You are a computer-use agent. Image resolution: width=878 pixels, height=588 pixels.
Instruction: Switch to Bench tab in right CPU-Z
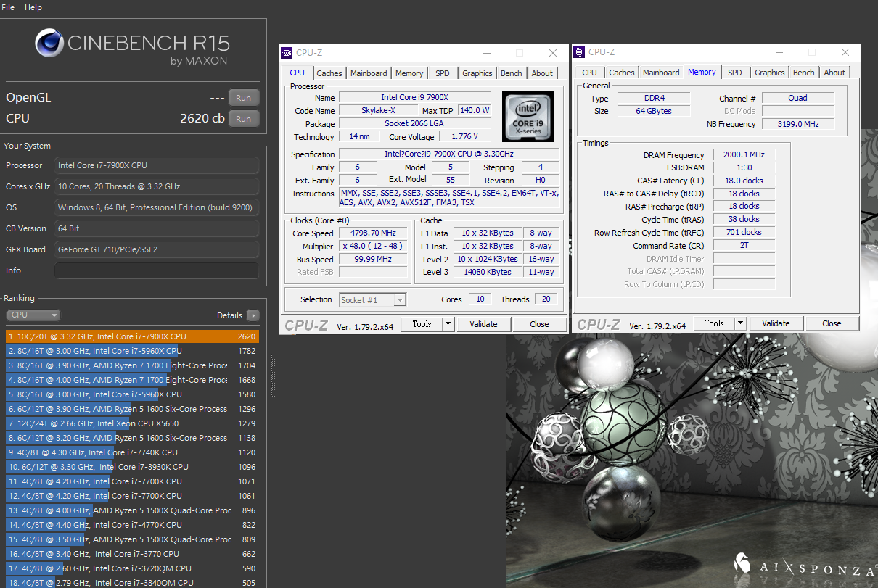point(804,73)
